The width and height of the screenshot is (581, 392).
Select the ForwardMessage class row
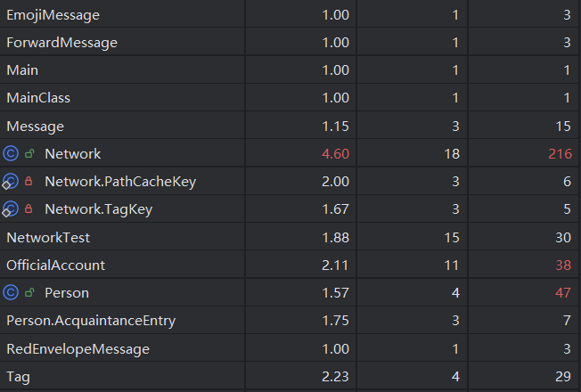click(290, 42)
